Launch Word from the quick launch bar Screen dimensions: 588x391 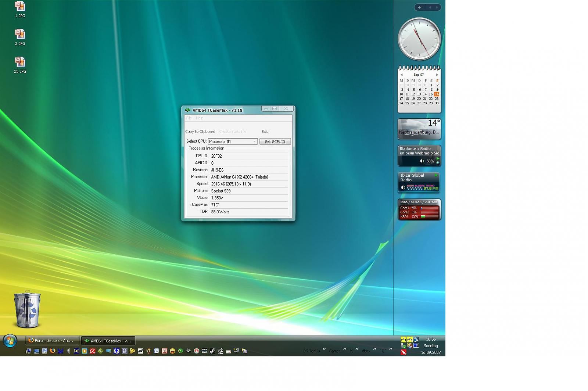pyautogui.click(x=156, y=351)
